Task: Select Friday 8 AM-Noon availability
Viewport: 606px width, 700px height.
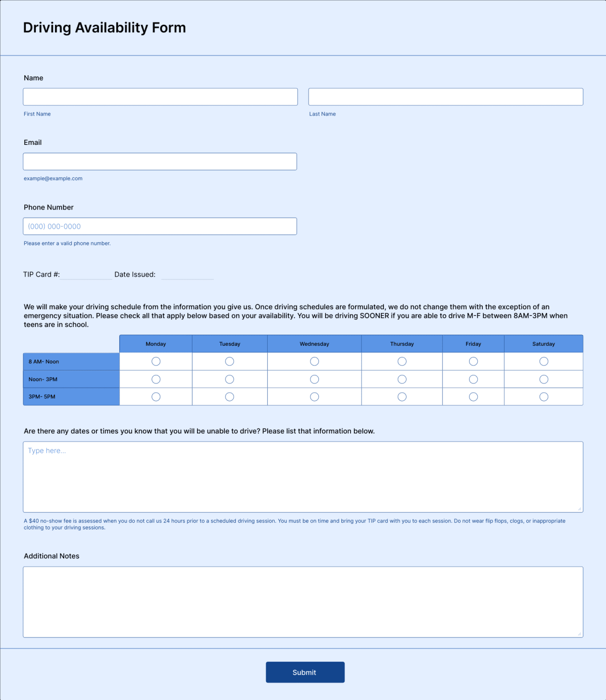Action: [x=473, y=361]
